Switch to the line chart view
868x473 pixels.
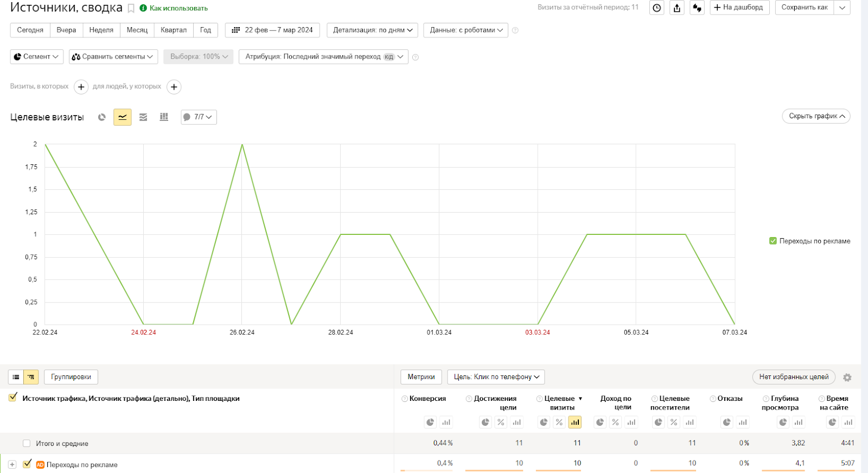click(123, 117)
